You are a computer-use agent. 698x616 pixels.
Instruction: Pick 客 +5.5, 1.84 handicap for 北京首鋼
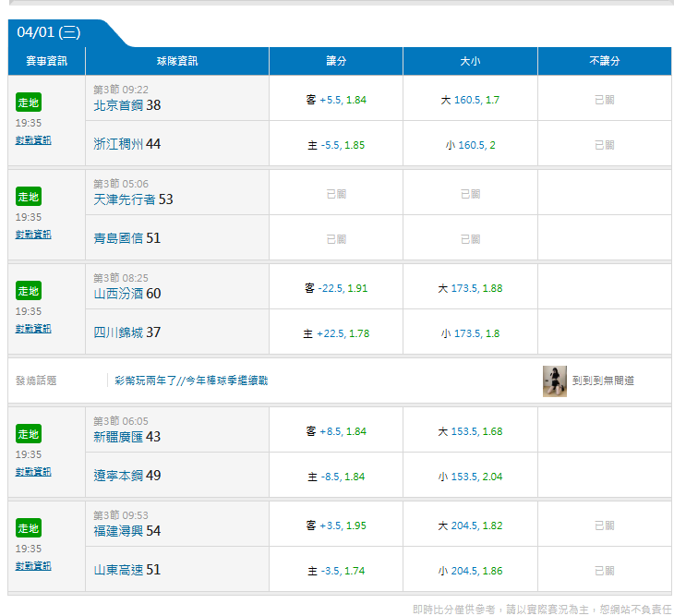pos(336,100)
